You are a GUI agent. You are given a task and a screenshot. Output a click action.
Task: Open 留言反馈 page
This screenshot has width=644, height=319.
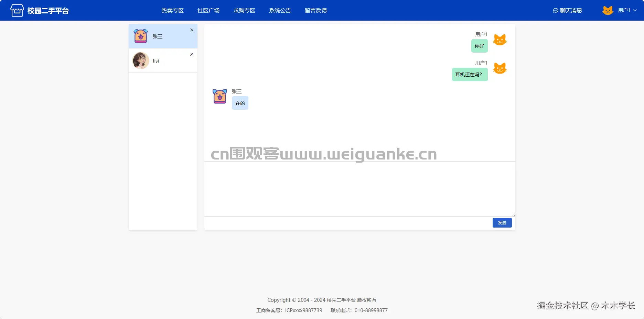(x=316, y=11)
